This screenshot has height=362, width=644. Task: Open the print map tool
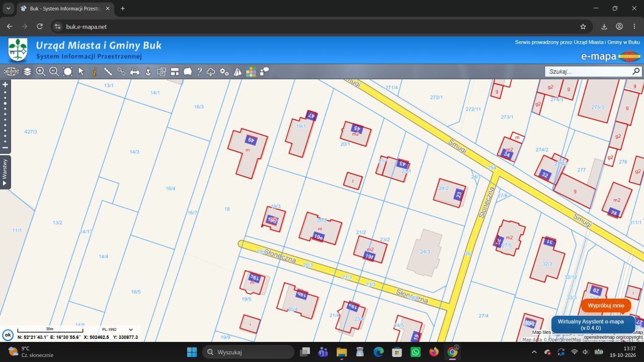(x=135, y=71)
